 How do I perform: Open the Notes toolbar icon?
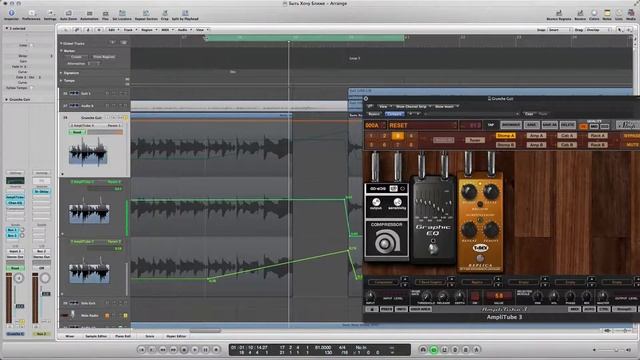point(607,15)
